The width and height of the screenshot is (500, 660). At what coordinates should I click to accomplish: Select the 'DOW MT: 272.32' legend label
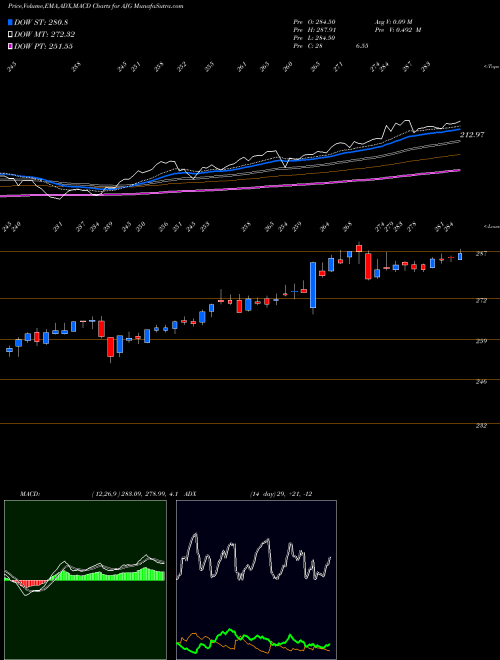click(45, 35)
